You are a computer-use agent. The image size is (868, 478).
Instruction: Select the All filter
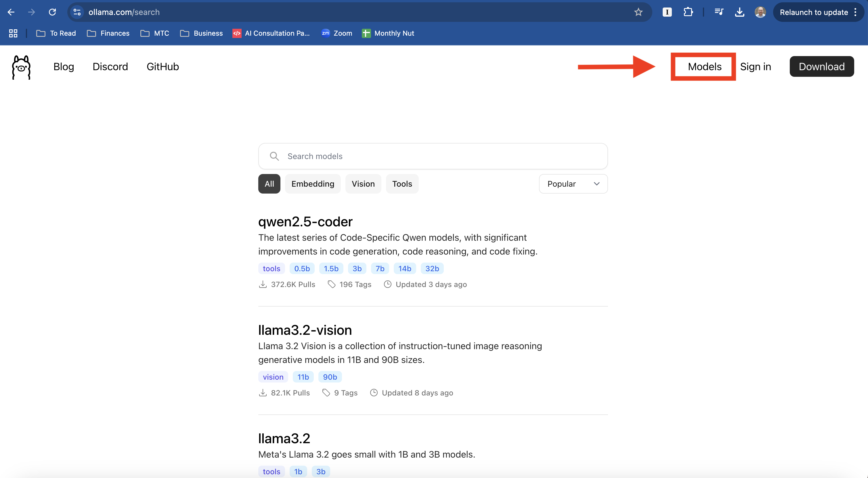[269, 184]
